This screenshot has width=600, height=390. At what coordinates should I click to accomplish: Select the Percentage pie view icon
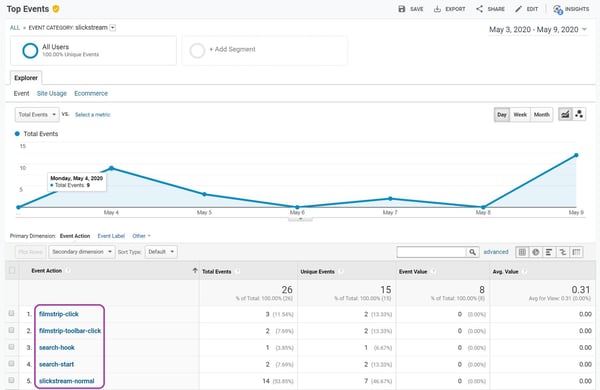pos(536,252)
